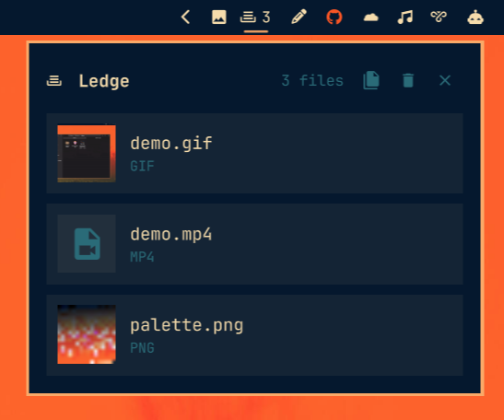
Task: Click the demo.mp4 video file icon
Action: pos(87,244)
